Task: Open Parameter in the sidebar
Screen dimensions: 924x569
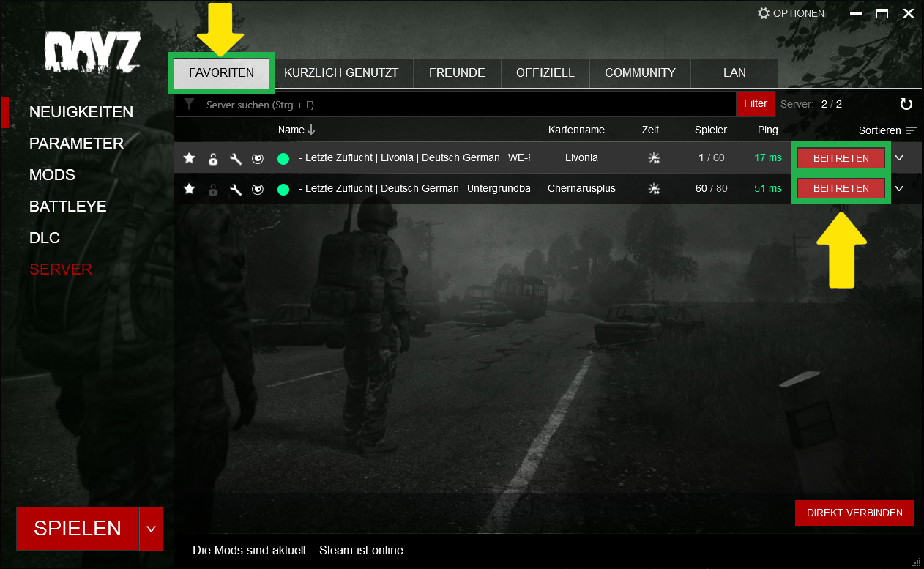Action: 76,144
